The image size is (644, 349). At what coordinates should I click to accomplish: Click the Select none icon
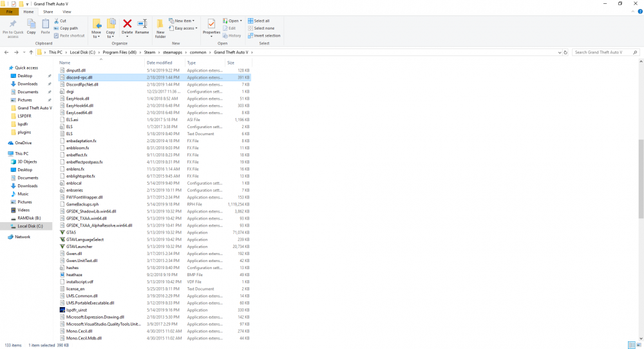[251, 28]
